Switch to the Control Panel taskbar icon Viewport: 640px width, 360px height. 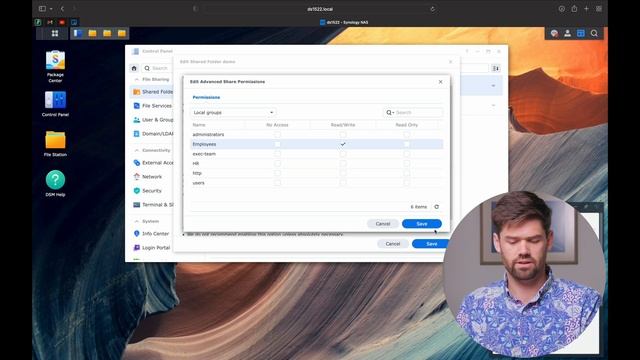point(78,33)
